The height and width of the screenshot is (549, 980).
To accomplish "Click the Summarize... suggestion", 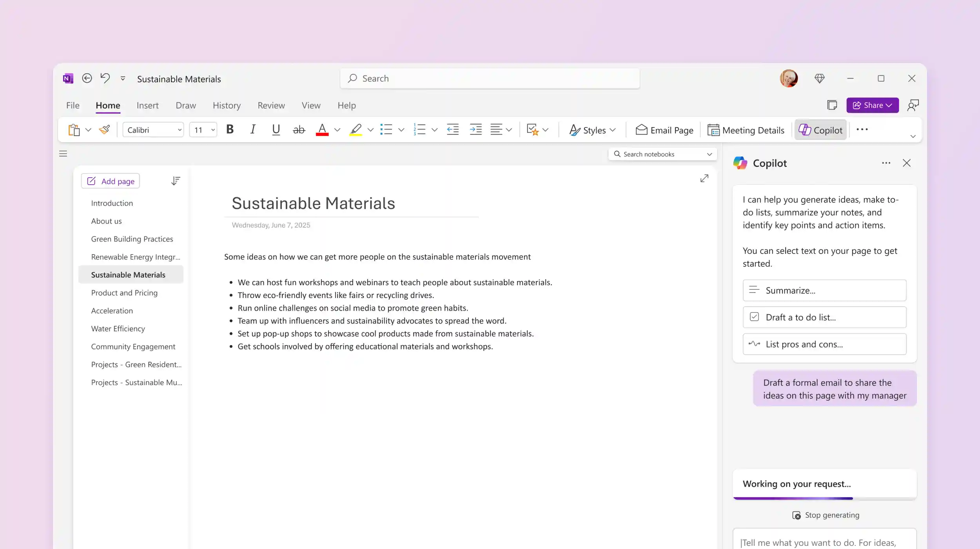I will [824, 290].
